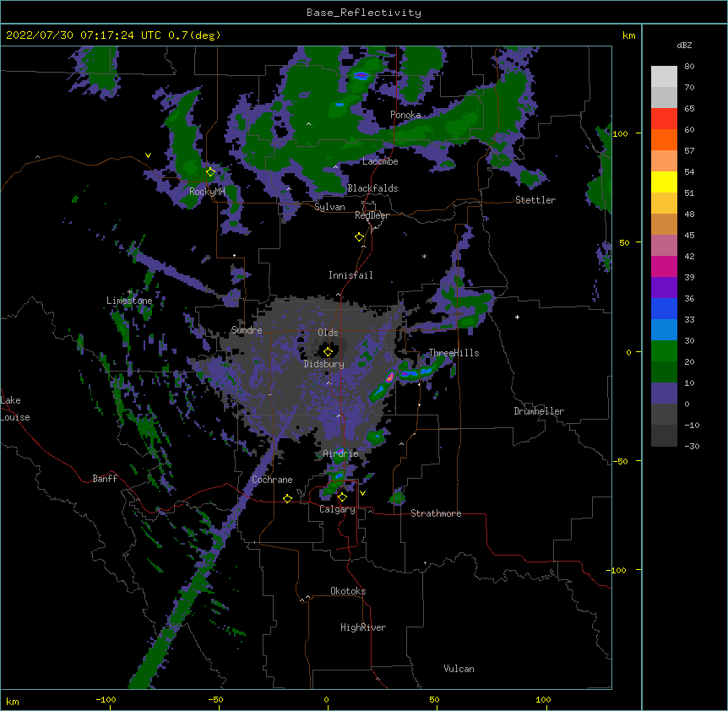
Task: Click the 80 value on dBZ legend
Action: [689, 67]
